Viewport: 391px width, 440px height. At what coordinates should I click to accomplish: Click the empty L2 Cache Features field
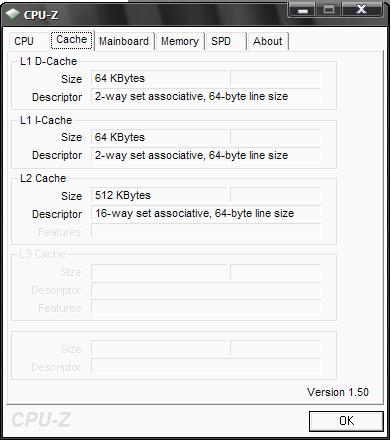tap(206, 231)
